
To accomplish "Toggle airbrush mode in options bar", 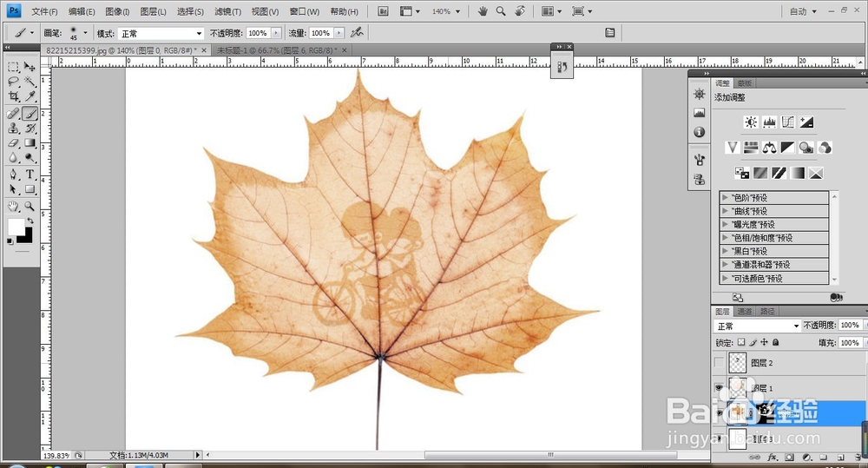I will (x=357, y=33).
